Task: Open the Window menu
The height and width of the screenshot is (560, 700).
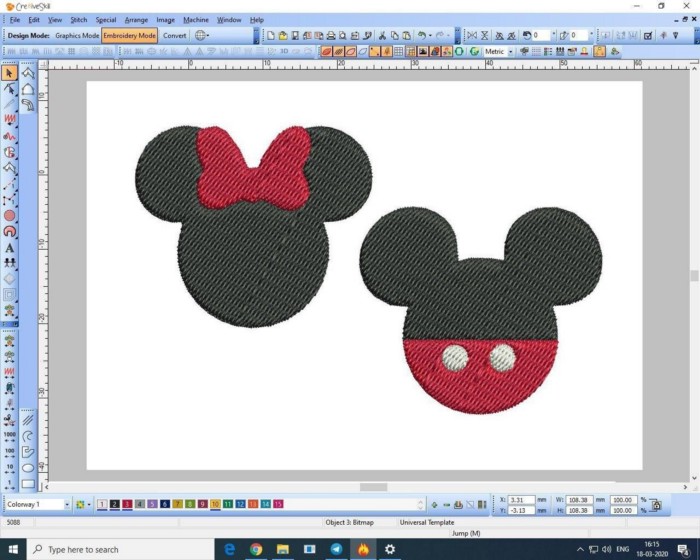Action: click(229, 20)
